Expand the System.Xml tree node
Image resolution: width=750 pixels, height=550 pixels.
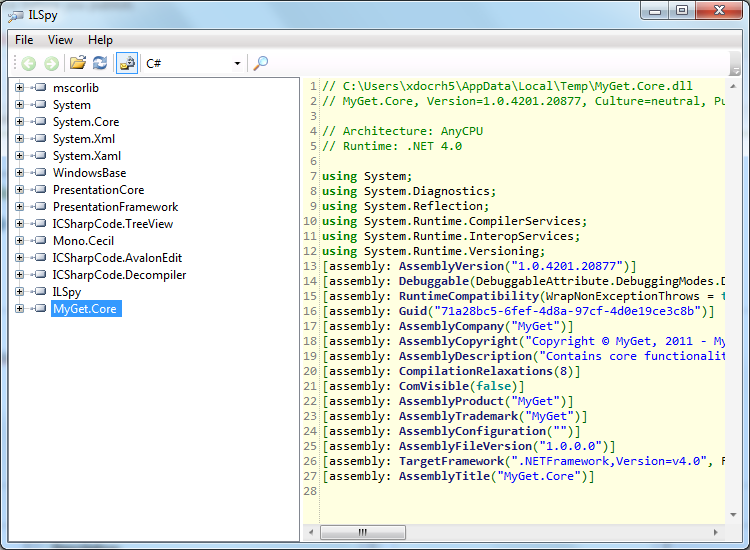pos(19,139)
